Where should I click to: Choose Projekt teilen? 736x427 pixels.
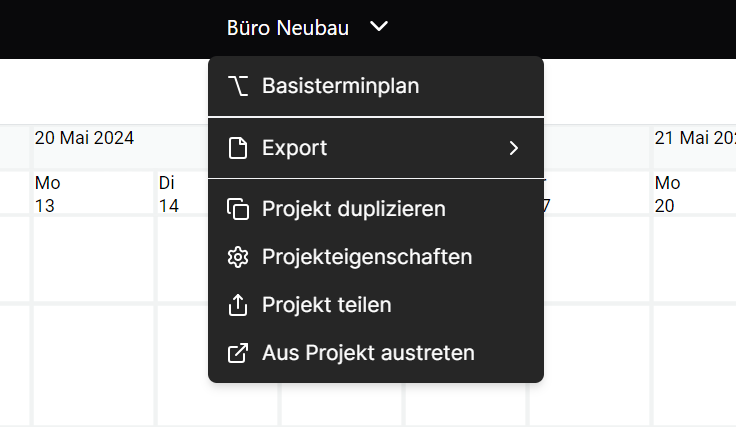pos(376,305)
